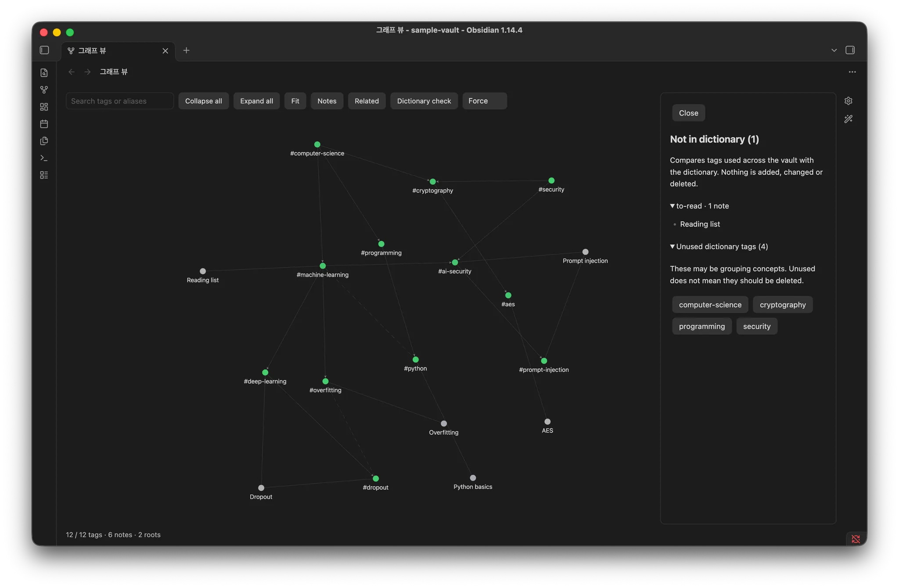Viewport: 899px width, 588px height.
Task: Open daily note calendar icon
Action: 44,124
